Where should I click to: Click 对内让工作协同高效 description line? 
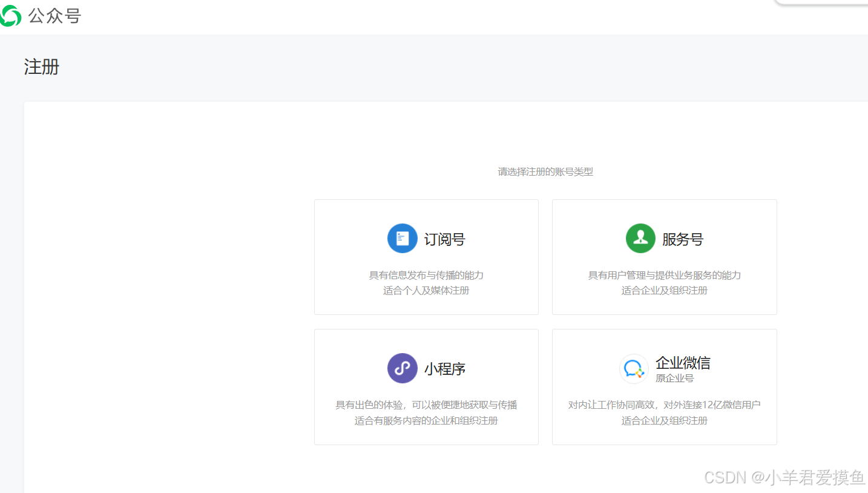pyautogui.click(x=665, y=405)
